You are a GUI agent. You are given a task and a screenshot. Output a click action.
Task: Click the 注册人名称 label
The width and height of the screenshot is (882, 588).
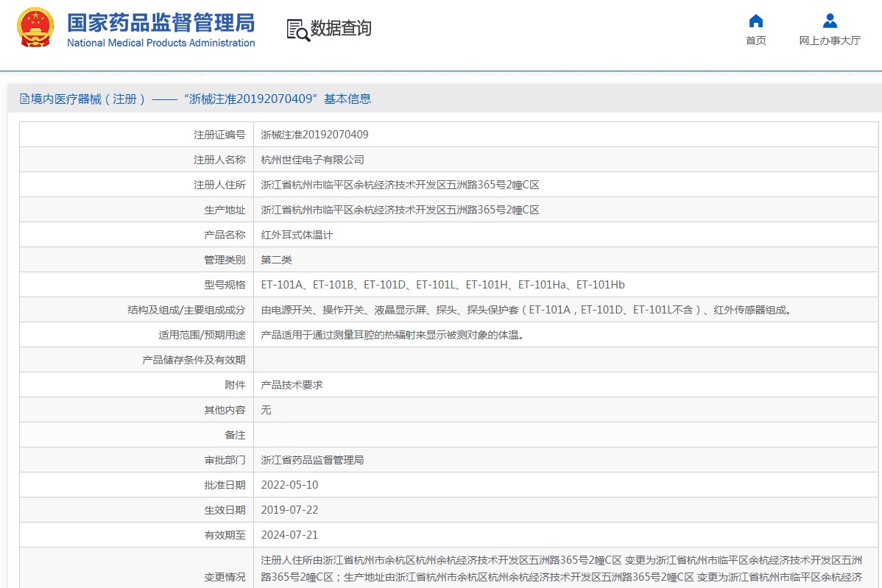[x=219, y=160]
